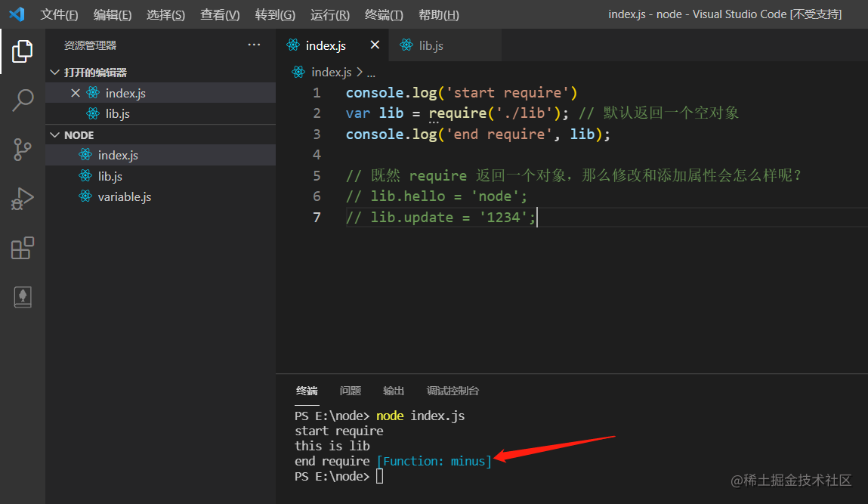Open the 调试控制台 panel tab
Screen dimensions: 868x504
[x=453, y=391]
